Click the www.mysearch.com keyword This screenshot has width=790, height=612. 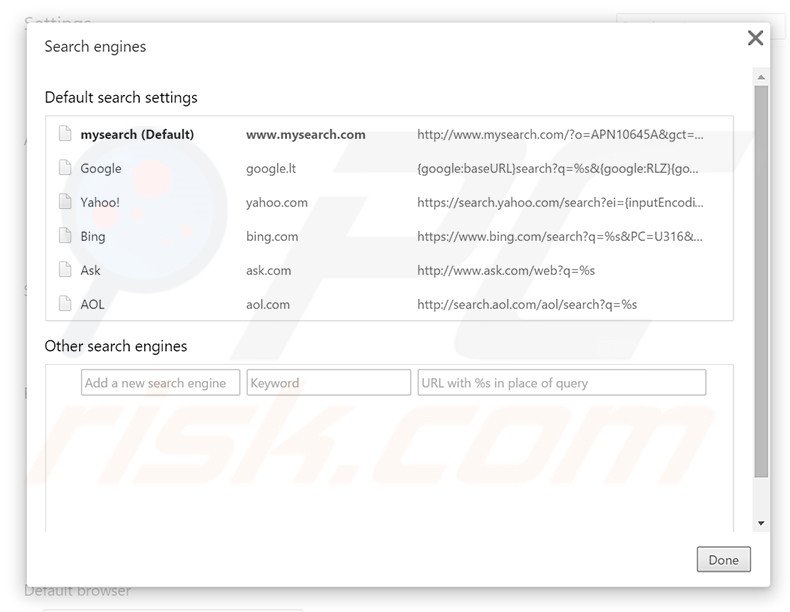coord(306,134)
